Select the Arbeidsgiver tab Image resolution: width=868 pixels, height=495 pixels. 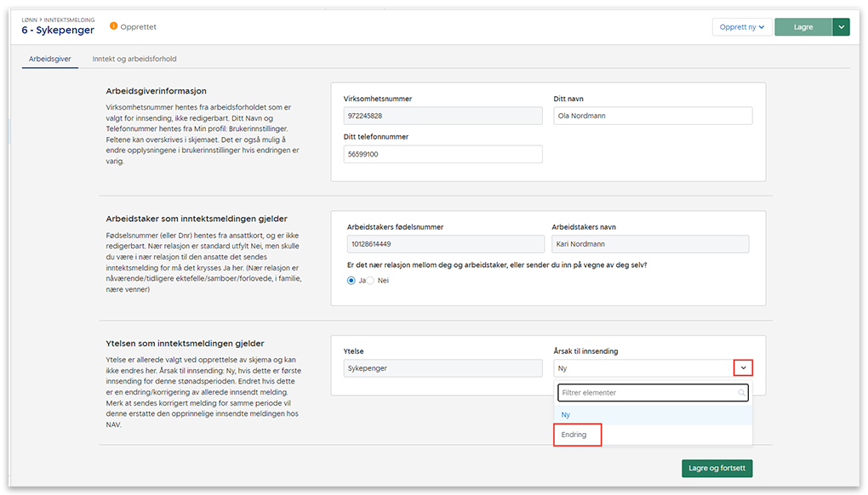point(49,59)
